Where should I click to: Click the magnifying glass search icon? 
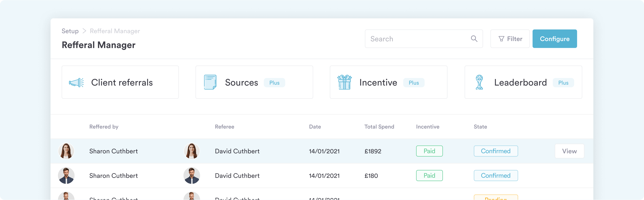tap(474, 39)
